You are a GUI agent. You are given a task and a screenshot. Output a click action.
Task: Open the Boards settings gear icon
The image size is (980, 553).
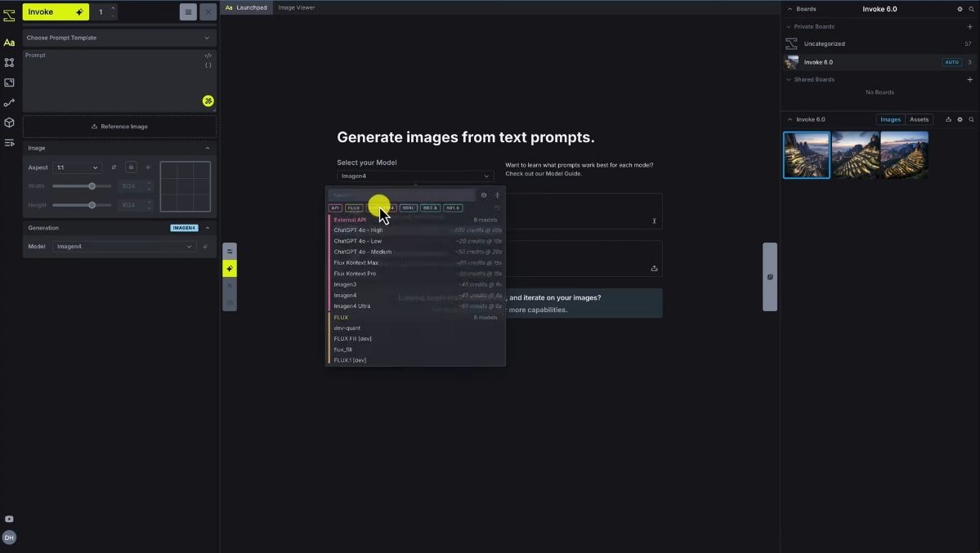(x=960, y=9)
